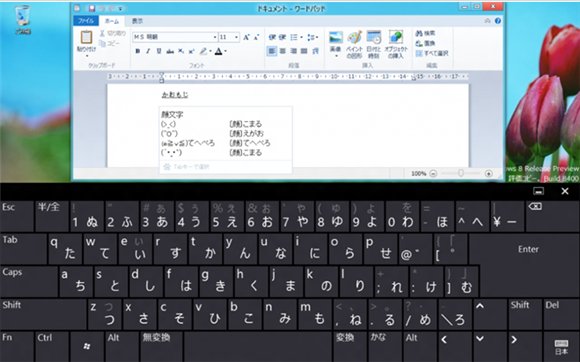Tap the 半/全 key on touch keyboard

(x=52, y=216)
